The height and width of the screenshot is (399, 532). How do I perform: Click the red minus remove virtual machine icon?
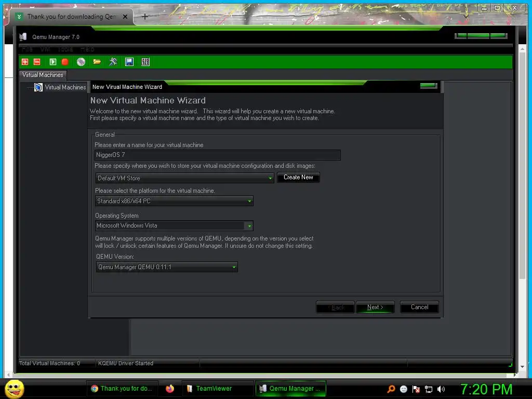[x=37, y=62]
